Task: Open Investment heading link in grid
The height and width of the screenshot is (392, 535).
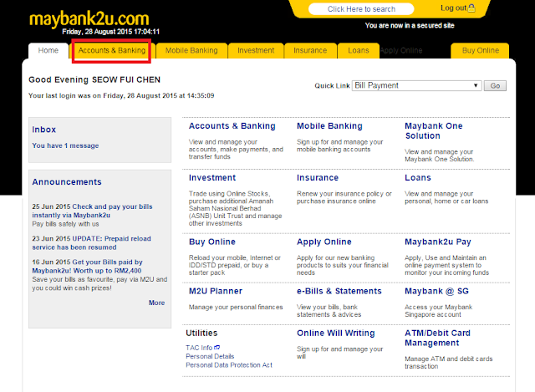Action: point(212,178)
